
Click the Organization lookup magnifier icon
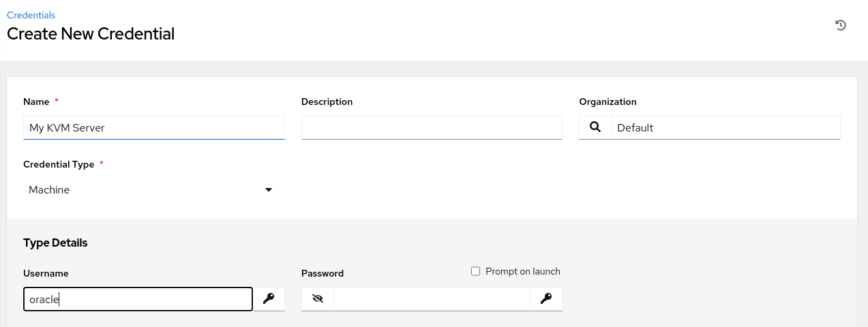coord(595,127)
